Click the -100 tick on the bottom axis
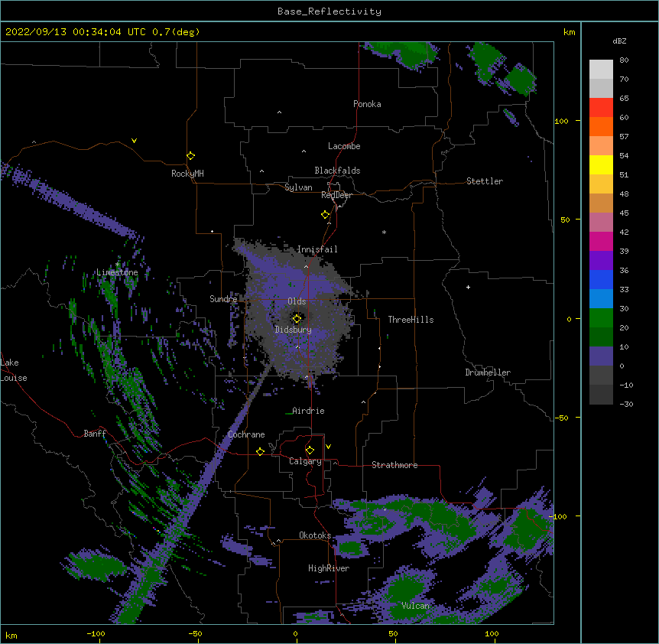Viewport: 659px width, 644px height. (x=96, y=633)
